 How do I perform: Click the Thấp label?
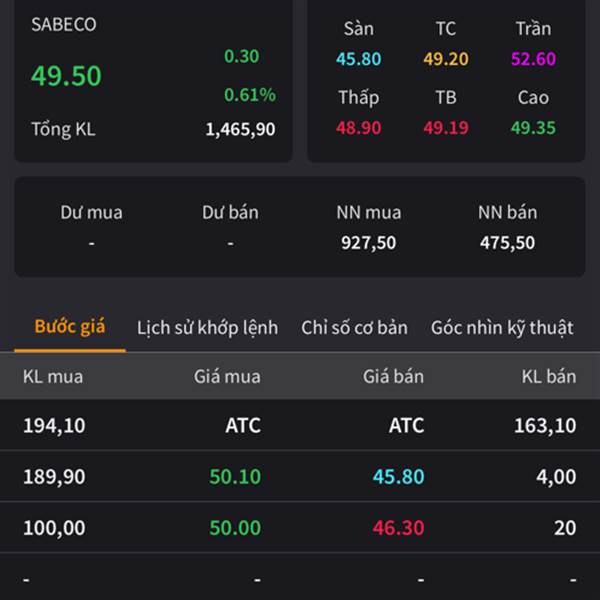coord(359,98)
